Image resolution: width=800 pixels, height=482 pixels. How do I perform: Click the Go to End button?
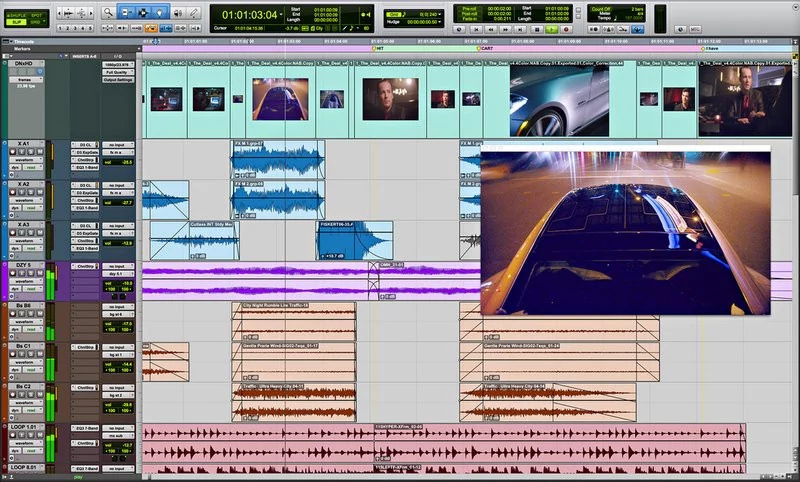[520, 30]
